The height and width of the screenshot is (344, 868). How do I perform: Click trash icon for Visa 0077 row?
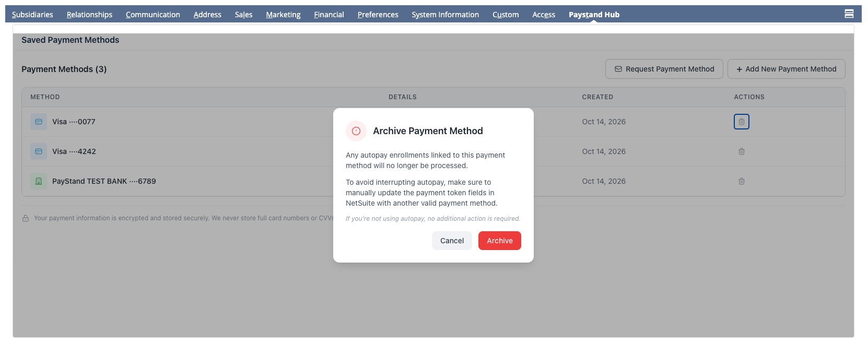point(741,122)
